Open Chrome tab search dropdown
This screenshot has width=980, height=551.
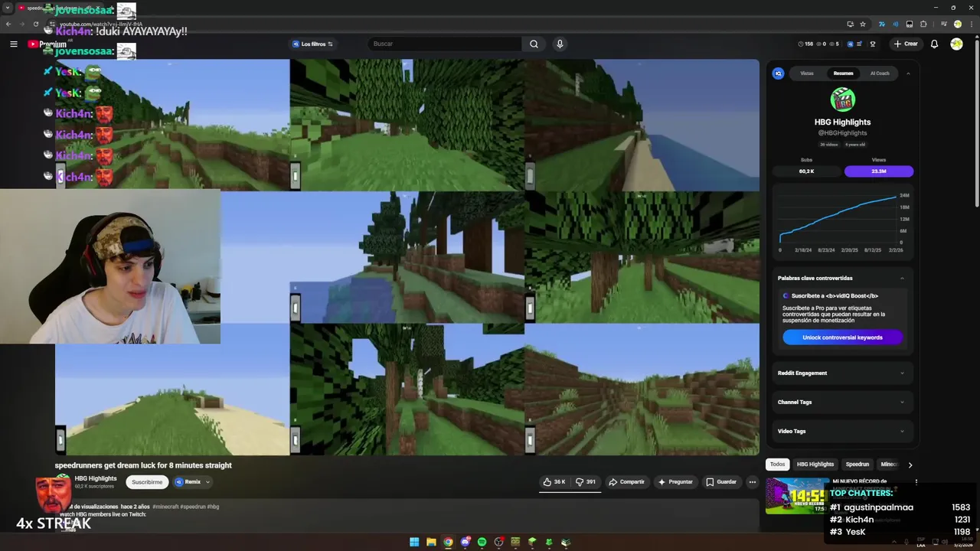pyautogui.click(x=8, y=8)
